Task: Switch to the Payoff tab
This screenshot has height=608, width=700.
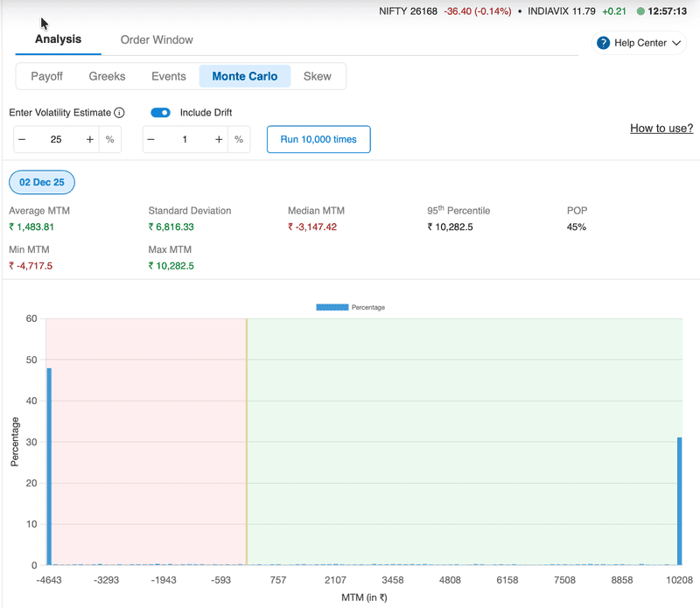Action: tap(46, 76)
